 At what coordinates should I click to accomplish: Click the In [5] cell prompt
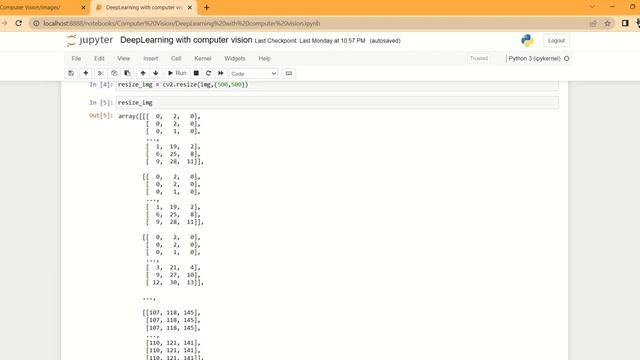click(x=101, y=102)
